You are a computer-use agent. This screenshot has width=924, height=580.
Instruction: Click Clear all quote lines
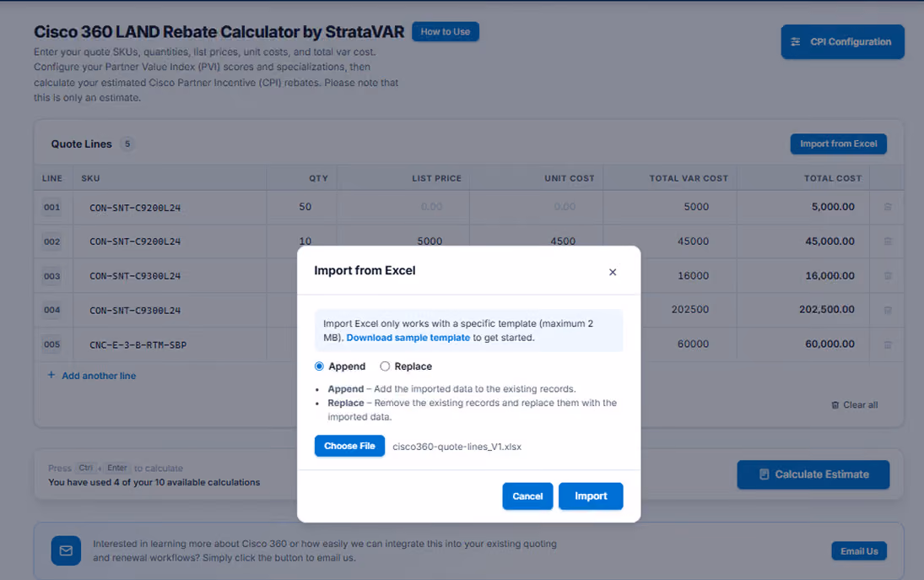tap(854, 405)
